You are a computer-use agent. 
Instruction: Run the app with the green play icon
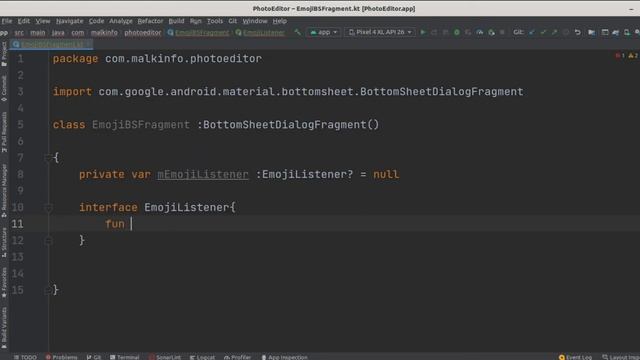tap(423, 32)
